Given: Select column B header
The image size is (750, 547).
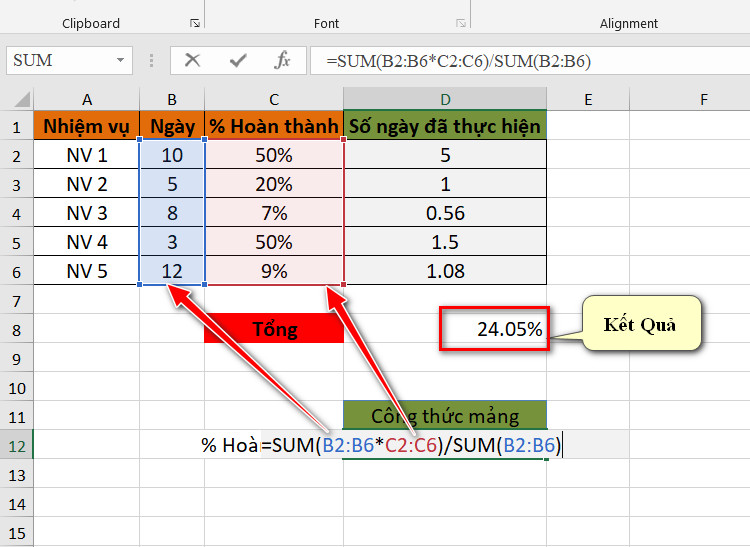Looking at the screenshot, I should [x=172, y=99].
